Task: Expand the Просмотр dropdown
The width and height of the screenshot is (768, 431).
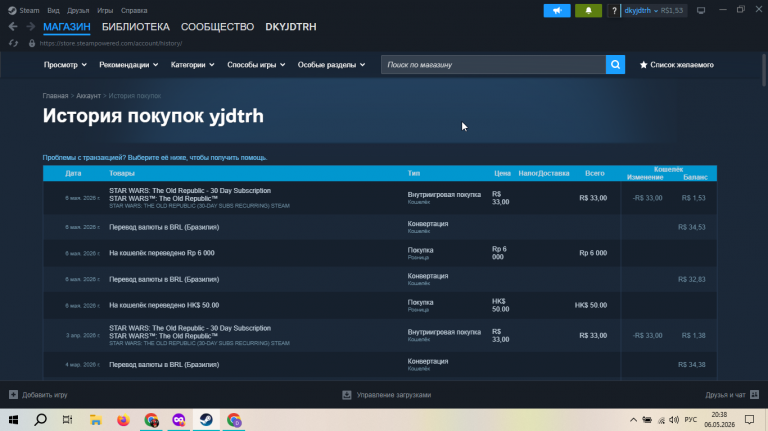Action: [65, 65]
